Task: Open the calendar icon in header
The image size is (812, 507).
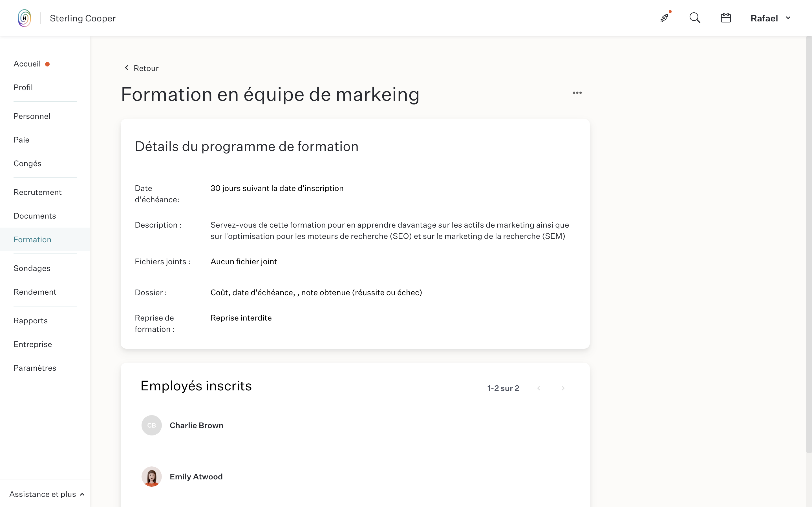Action: point(725,18)
